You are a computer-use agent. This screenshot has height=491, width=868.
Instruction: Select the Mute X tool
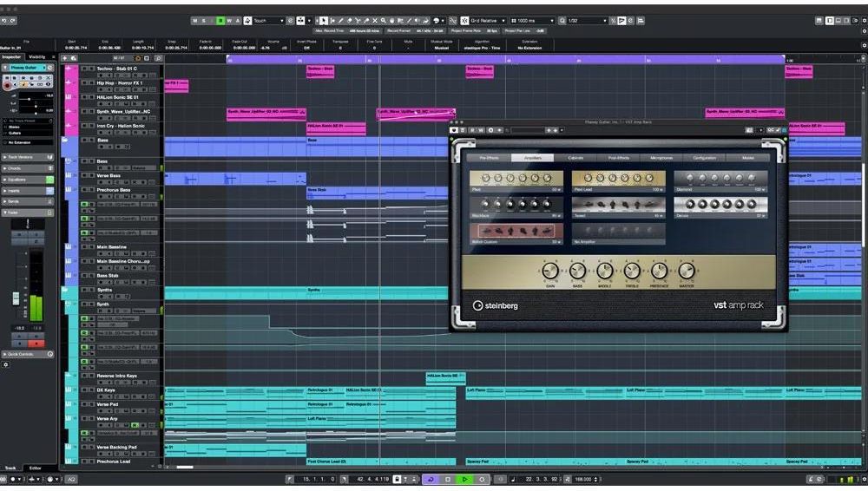pos(375,21)
